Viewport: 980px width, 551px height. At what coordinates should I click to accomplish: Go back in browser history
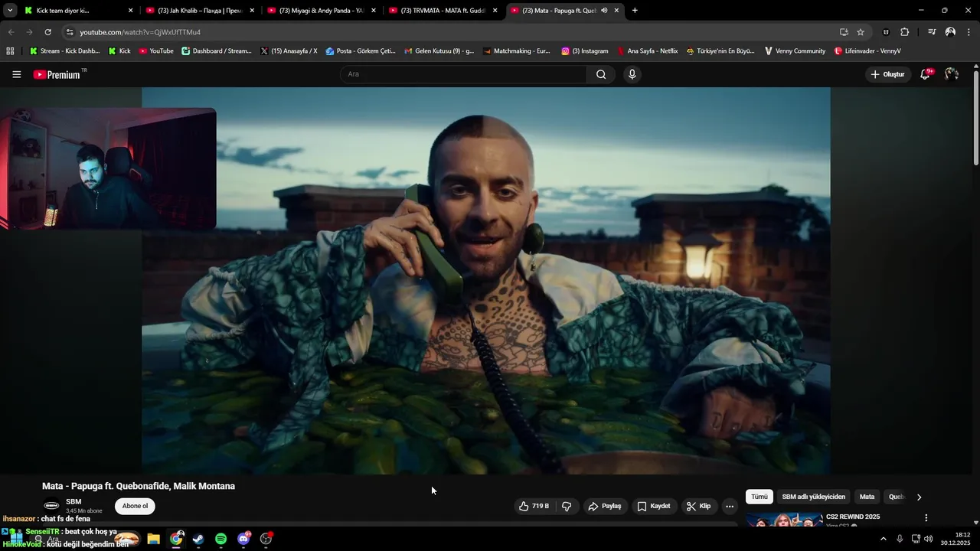(x=11, y=32)
